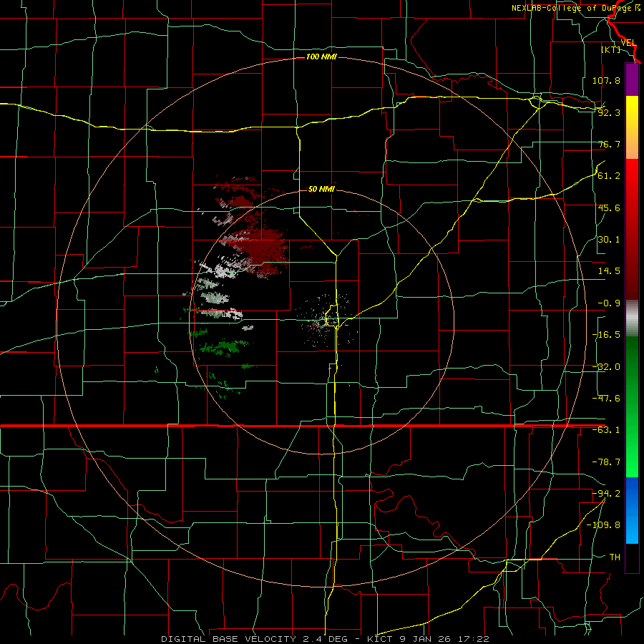Screen dimensions: 644x644
Task: Click the 61.2 velocity scale value
Action: point(609,176)
